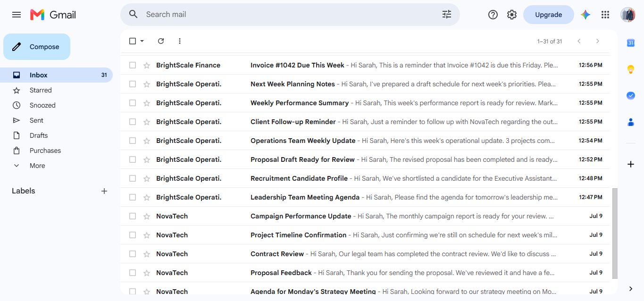Select the Weekly Performance Summary checkbox
The width and height of the screenshot is (644, 301).
pos(133,103)
